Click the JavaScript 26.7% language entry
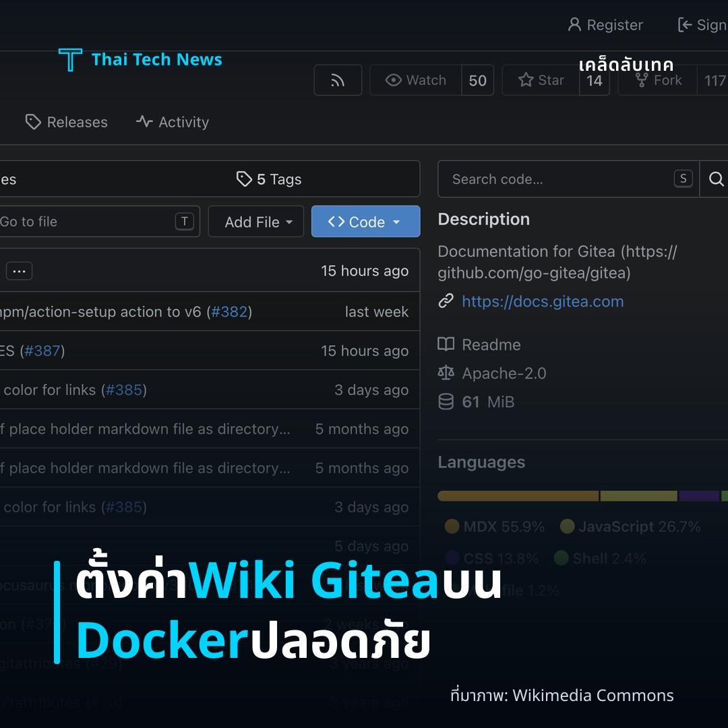 (630, 526)
